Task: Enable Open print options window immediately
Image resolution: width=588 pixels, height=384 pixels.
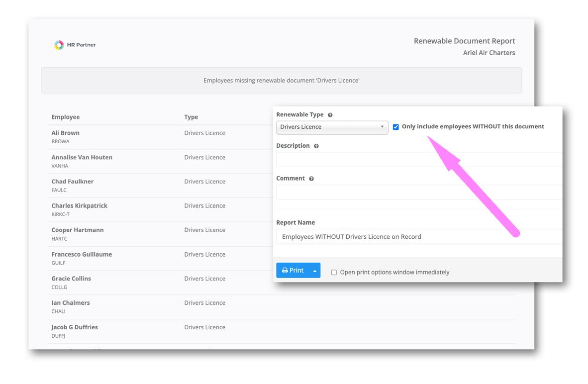Action: tap(334, 273)
